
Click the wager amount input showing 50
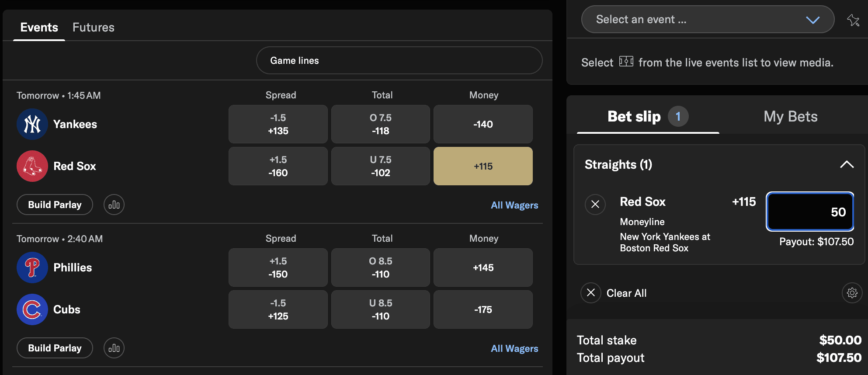pos(809,212)
